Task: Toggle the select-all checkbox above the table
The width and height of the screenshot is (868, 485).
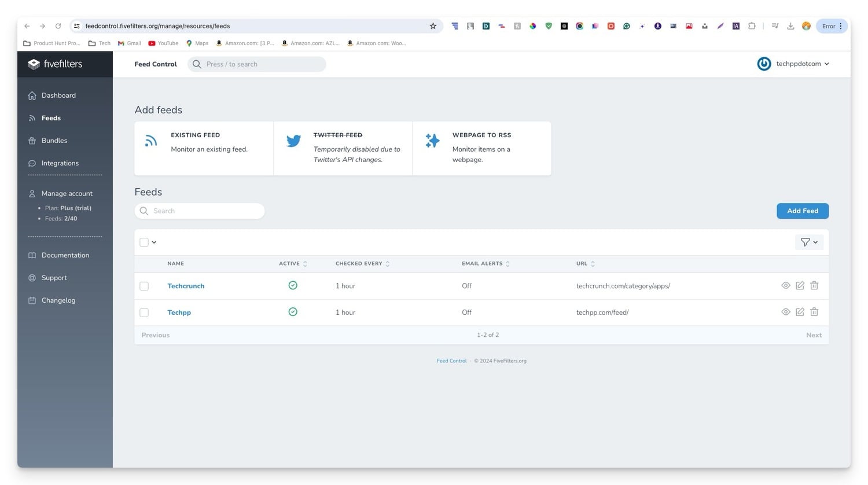Action: (144, 242)
